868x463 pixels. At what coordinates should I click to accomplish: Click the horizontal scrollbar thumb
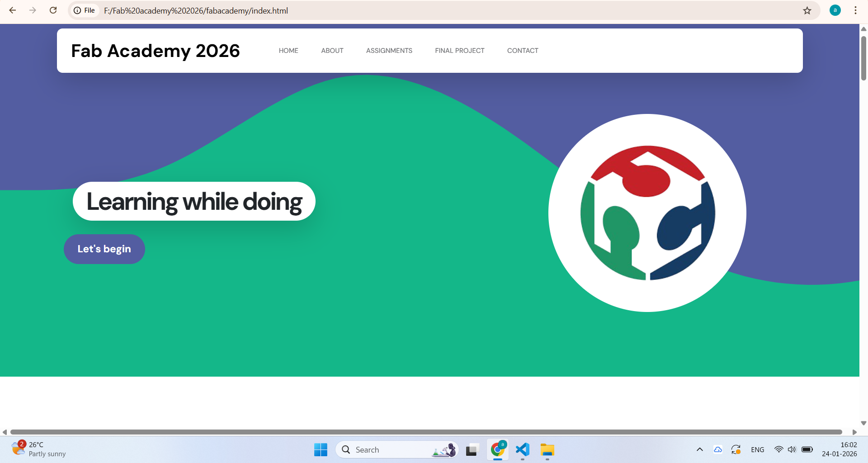(426, 432)
